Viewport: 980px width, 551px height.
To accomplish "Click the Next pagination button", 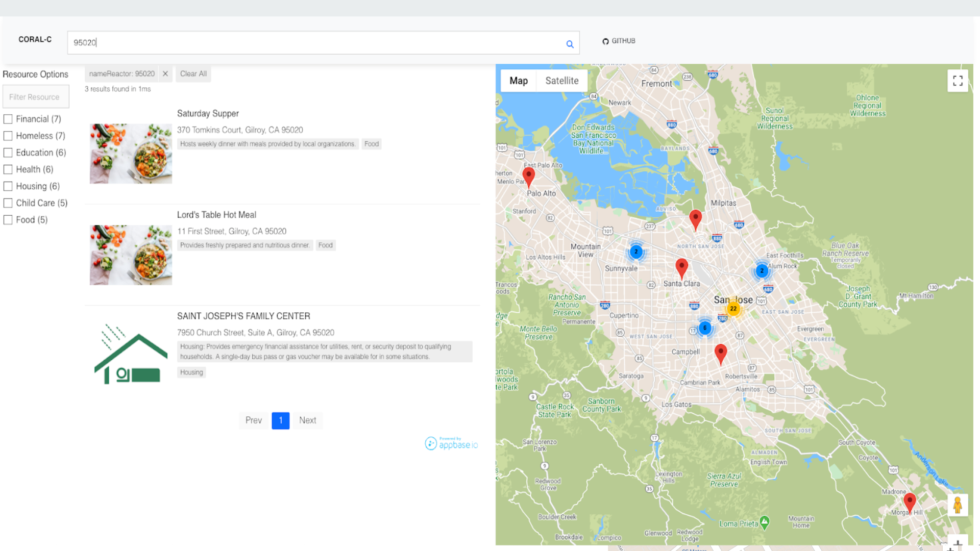I will point(308,420).
